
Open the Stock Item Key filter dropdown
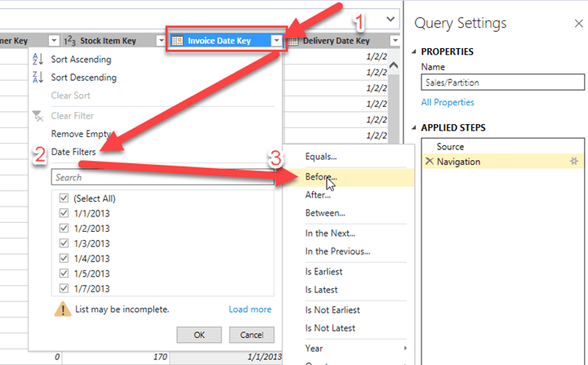point(161,41)
